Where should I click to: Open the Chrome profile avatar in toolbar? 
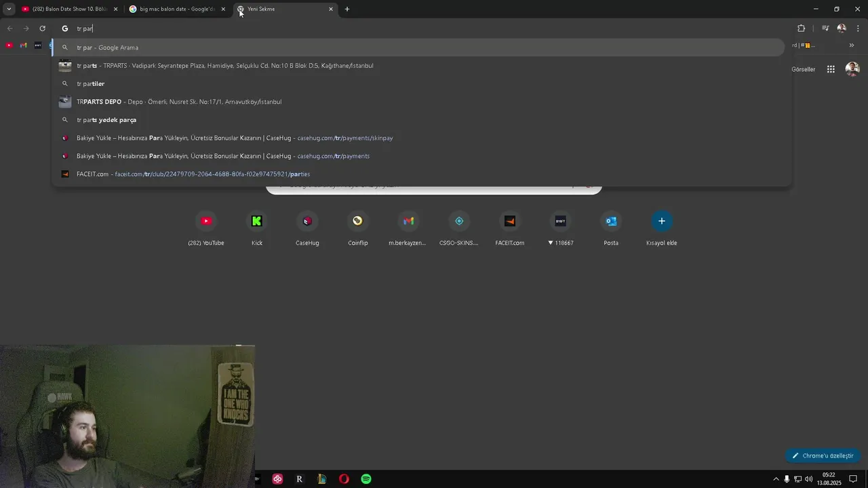point(842,28)
